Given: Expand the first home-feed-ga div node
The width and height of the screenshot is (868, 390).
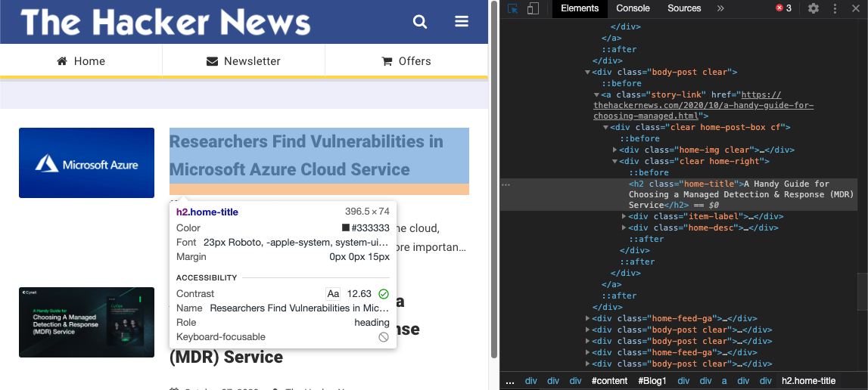Looking at the screenshot, I should pos(587,318).
